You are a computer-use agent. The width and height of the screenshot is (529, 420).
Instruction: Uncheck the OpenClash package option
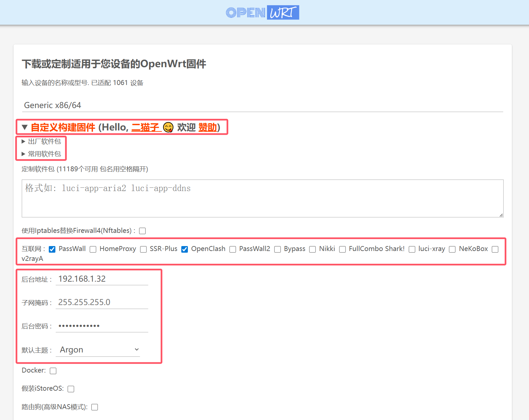(x=184, y=249)
